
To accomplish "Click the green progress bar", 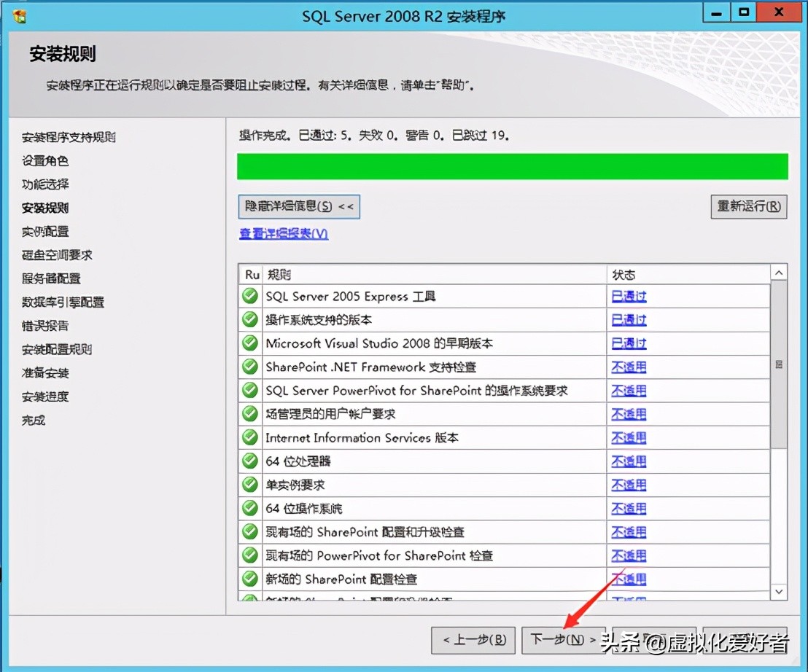I will (x=512, y=166).
